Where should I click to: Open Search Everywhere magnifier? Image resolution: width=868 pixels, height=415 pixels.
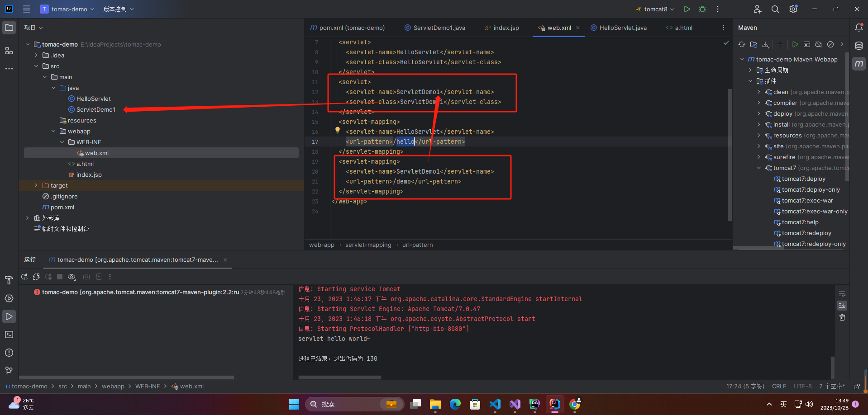click(775, 9)
